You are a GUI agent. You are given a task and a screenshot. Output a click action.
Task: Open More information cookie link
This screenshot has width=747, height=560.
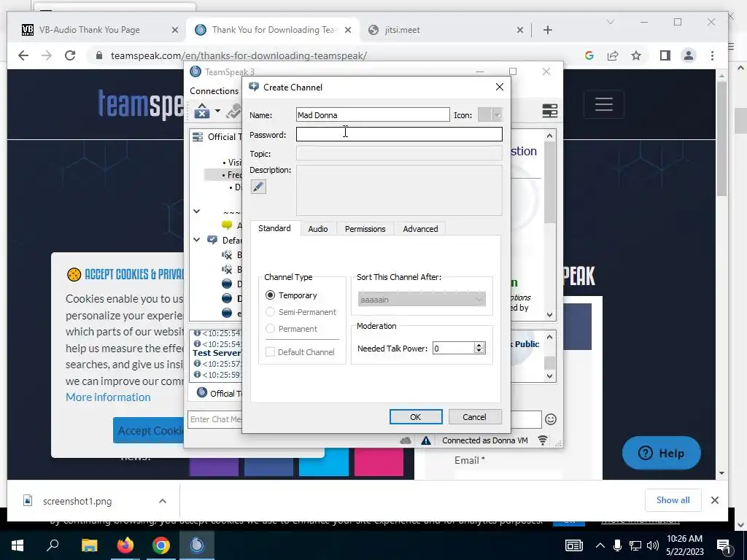[108, 397]
